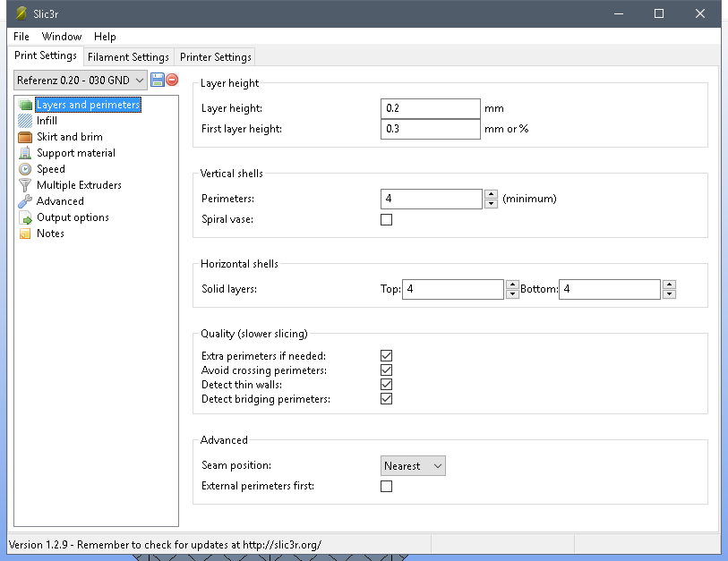This screenshot has height=561, width=728.
Task: Switch to Printer Settings tab
Action: coord(216,57)
